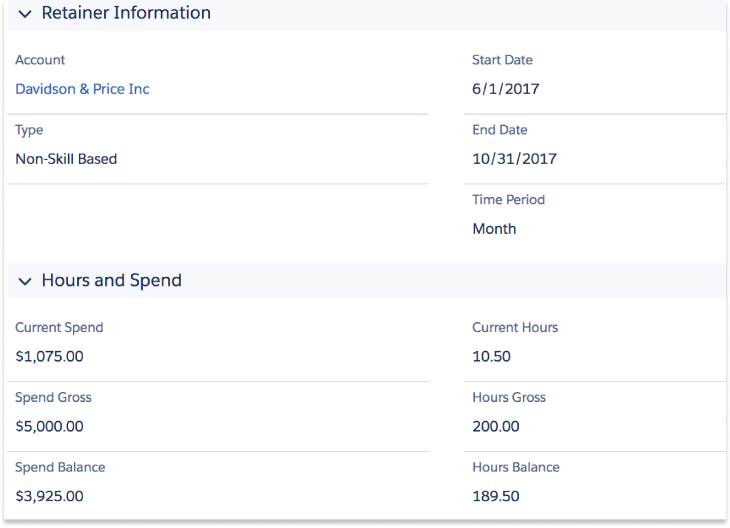Click the Time Period value Month
Image resolution: width=730 pixels, height=528 pixels.
tap(494, 229)
